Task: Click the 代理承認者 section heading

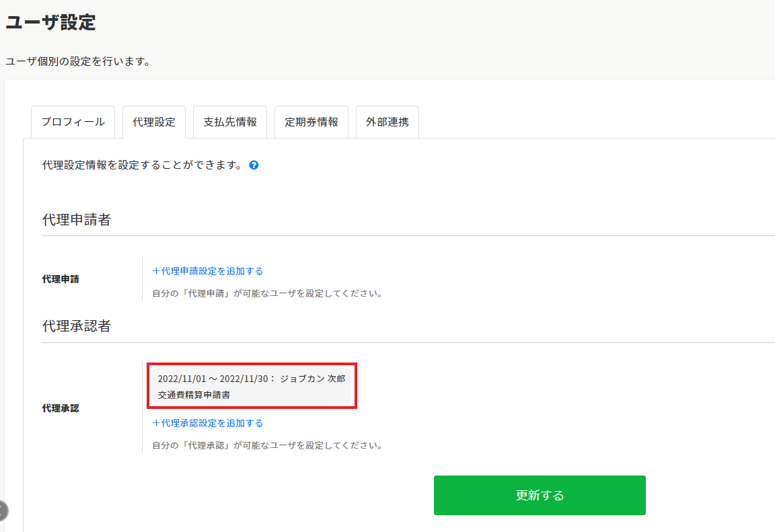Action: (x=76, y=327)
